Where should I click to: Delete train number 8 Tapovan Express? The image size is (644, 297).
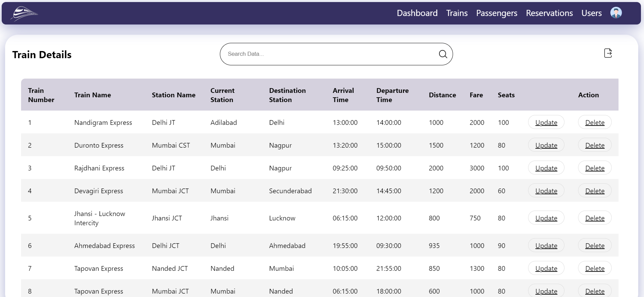(595, 291)
